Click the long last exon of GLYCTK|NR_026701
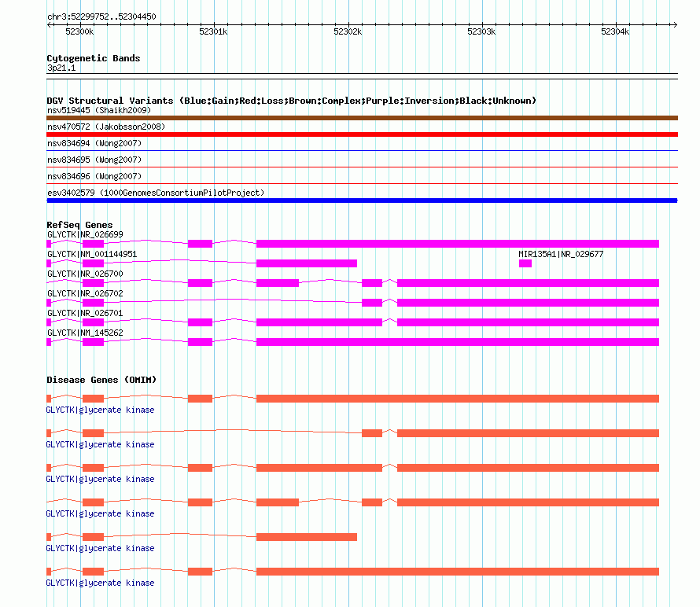700x607 pixels. [x=528, y=322]
